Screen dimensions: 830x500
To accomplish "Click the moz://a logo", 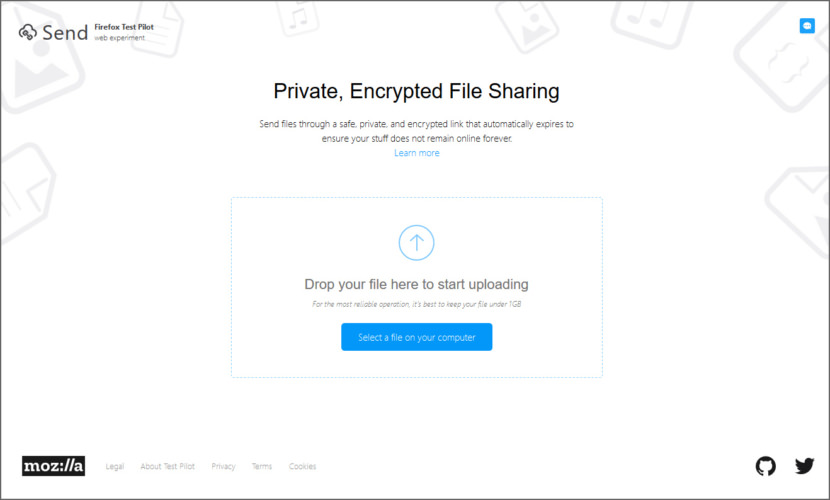I will (x=53, y=466).
